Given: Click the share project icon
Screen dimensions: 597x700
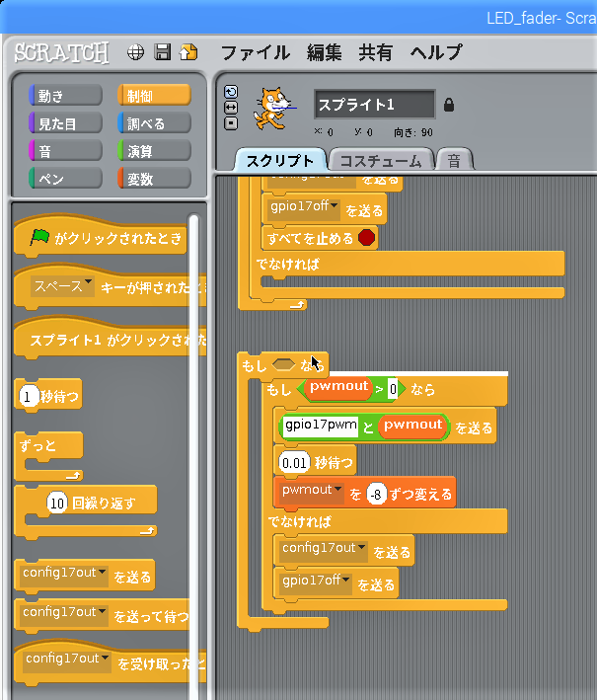Looking at the screenshot, I should (x=188, y=52).
